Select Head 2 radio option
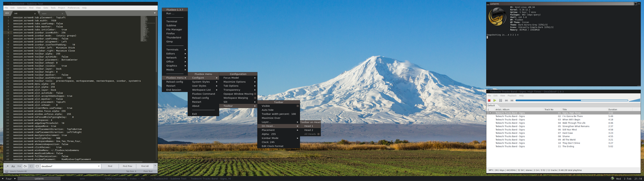 [x=310, y=130]
